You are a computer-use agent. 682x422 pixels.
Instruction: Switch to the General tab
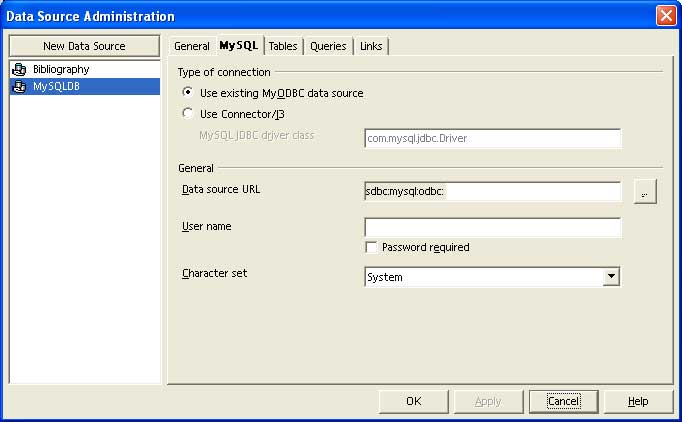(191, 46)
